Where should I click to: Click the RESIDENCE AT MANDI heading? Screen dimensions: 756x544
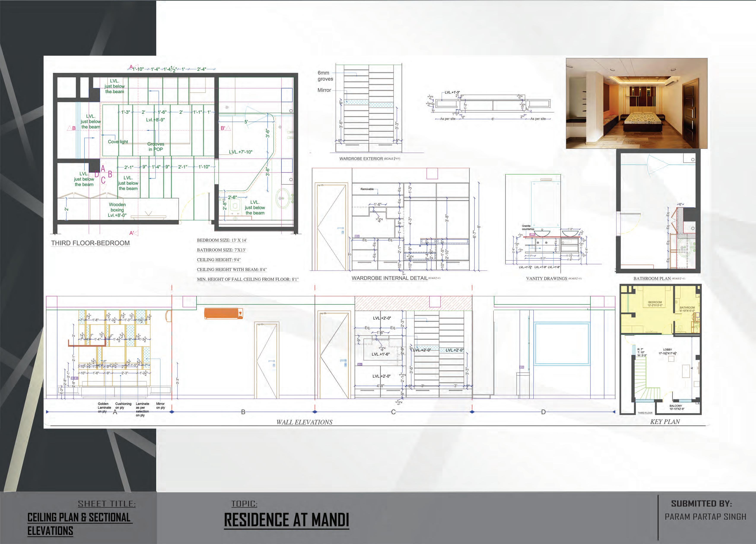(286, 520)
